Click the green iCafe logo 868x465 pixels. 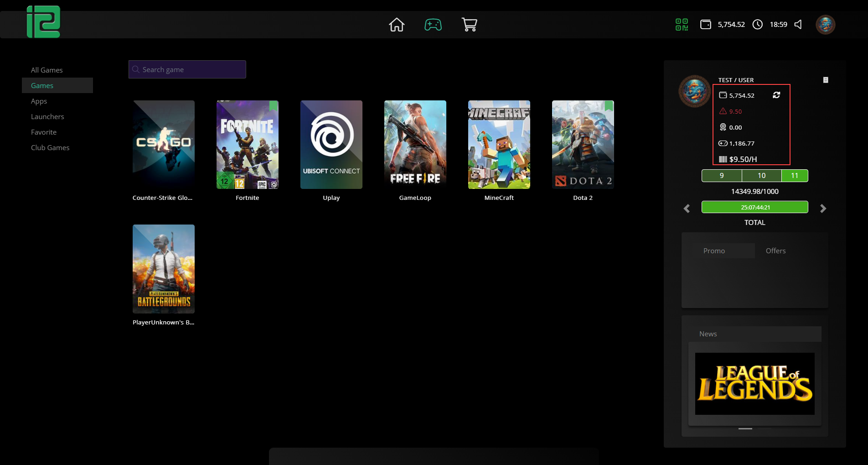43,21
